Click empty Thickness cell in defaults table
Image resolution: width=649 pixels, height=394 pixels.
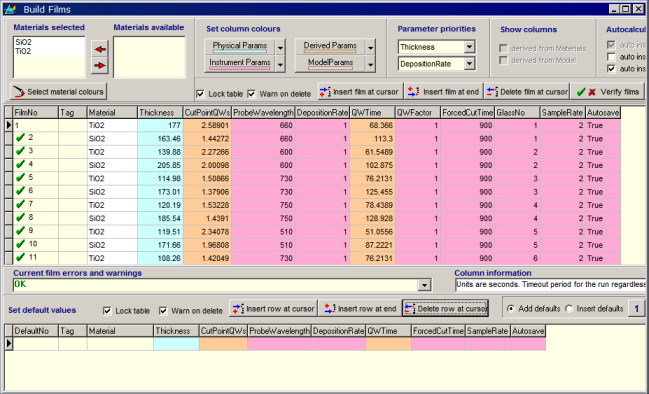[x=176, y=344]
